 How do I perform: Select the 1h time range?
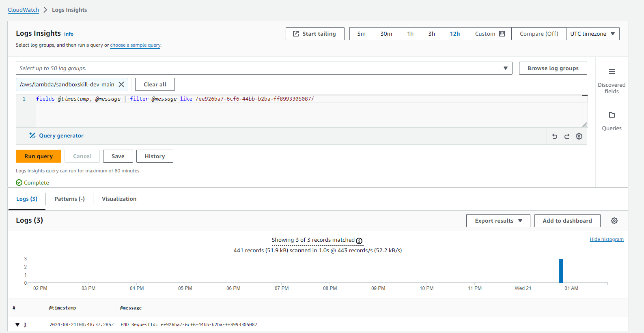click(410, 34)
